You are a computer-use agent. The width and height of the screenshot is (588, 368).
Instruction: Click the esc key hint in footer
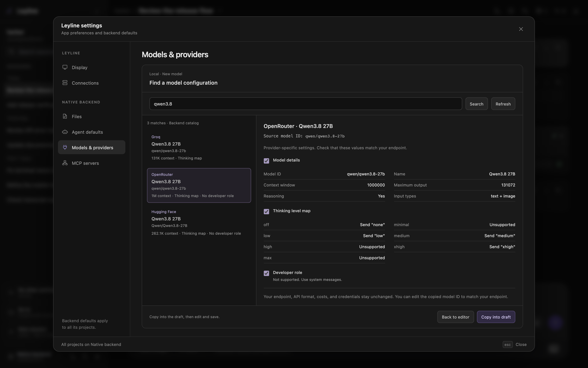[x=507, y=344]
